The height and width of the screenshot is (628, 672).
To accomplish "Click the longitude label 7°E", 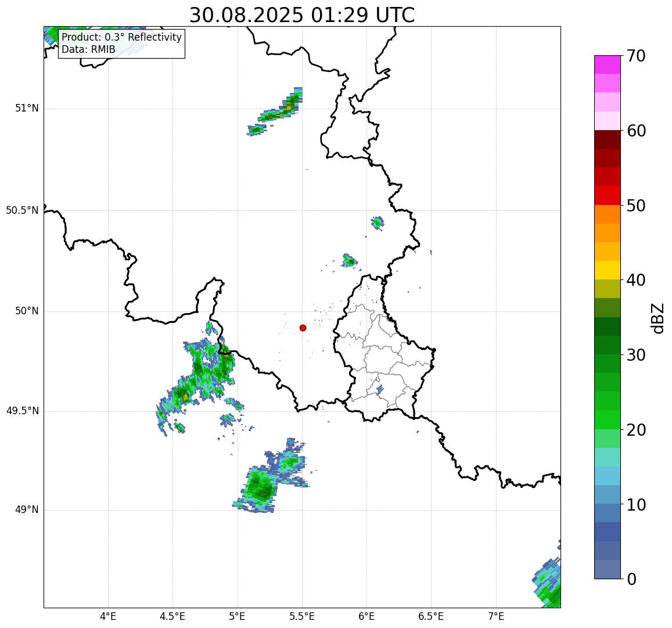I will pos(496,616).
